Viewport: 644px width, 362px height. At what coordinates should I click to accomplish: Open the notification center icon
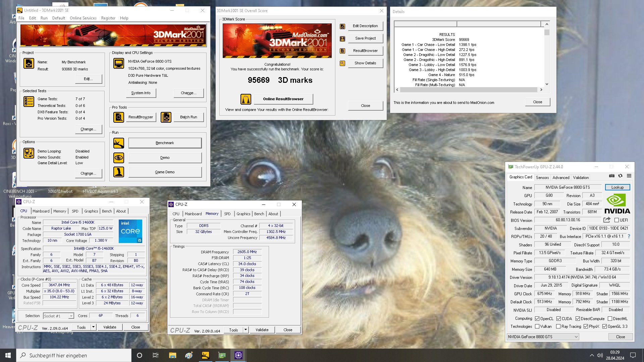tap(633, 355)
